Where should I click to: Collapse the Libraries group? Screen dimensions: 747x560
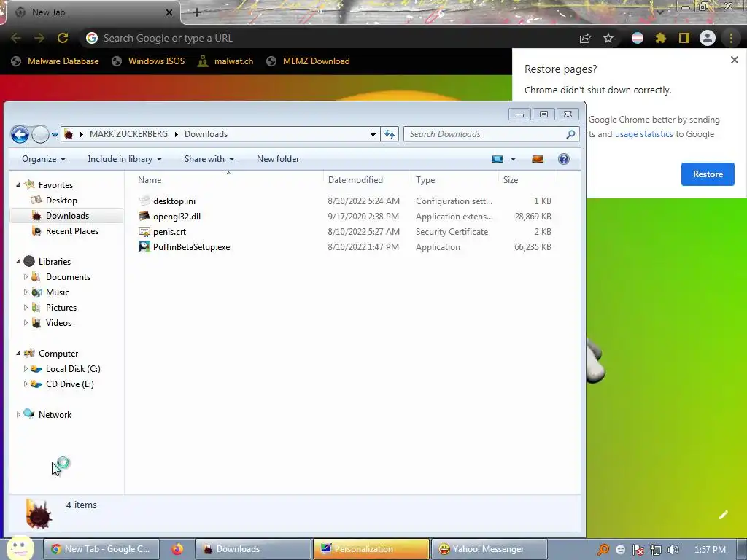[18, 262]
